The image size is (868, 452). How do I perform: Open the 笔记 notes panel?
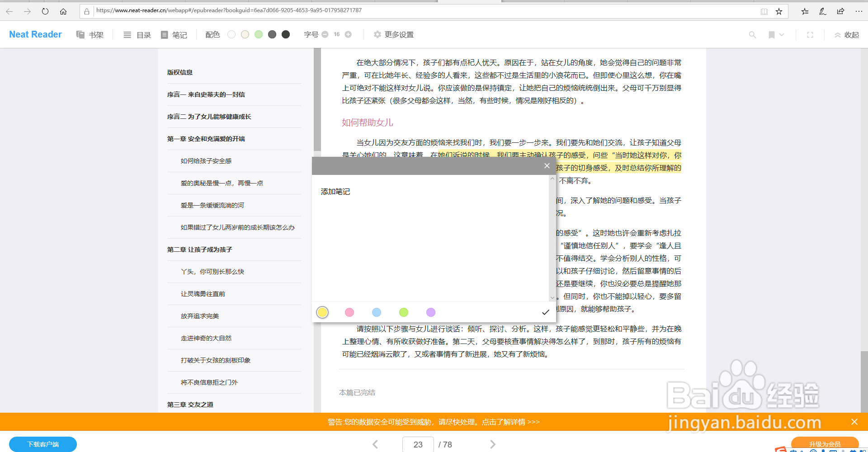coord(174,35)
